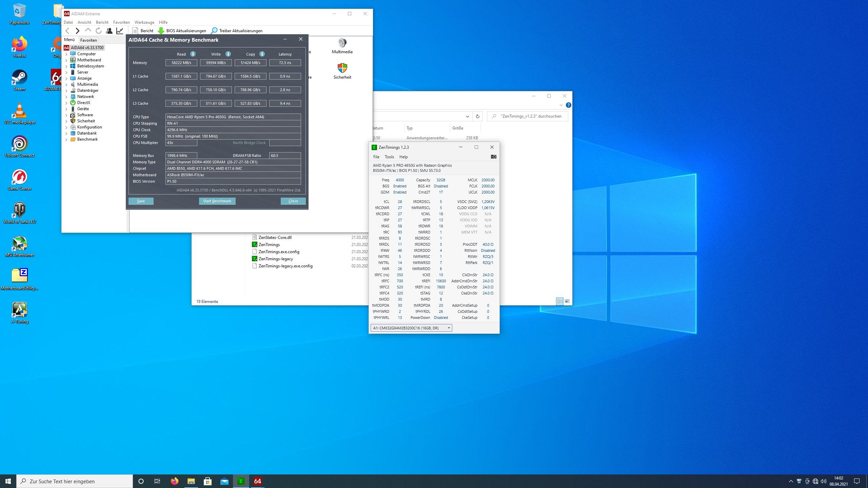Open the A-Tuning desktop icon
Image resolution: width=868 pixels, height=488 pixels.
20,313
